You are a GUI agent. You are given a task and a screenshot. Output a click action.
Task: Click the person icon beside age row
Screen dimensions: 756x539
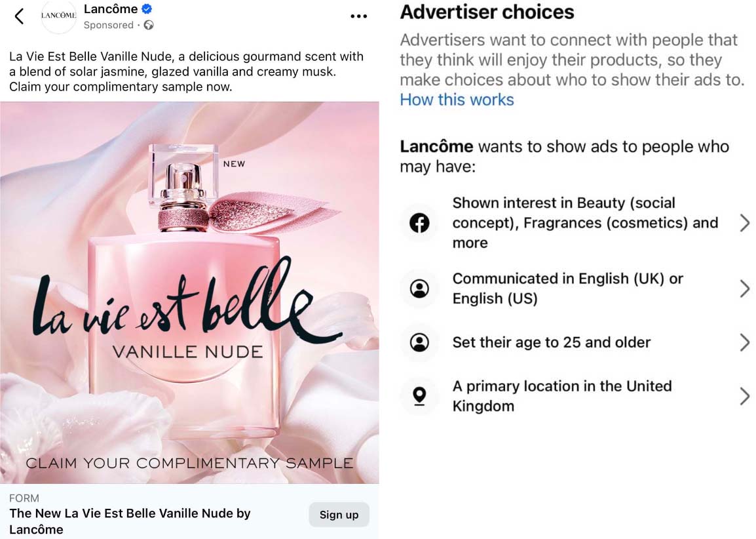419,342
